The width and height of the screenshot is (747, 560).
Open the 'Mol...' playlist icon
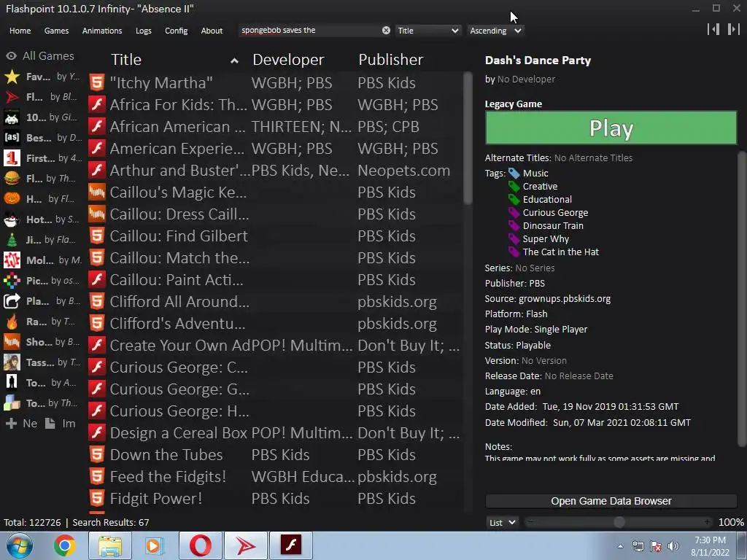[12, 260]
